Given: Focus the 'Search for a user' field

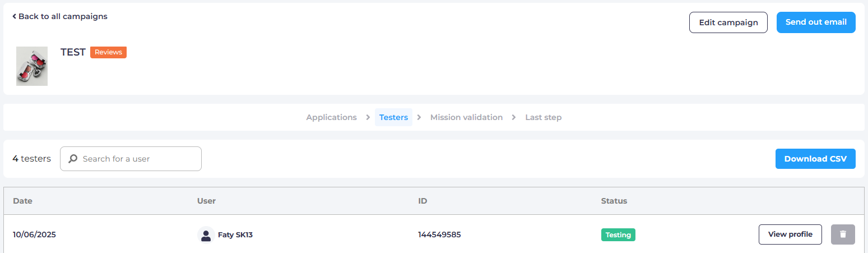Looking at the screenshot, I should 137,159.
